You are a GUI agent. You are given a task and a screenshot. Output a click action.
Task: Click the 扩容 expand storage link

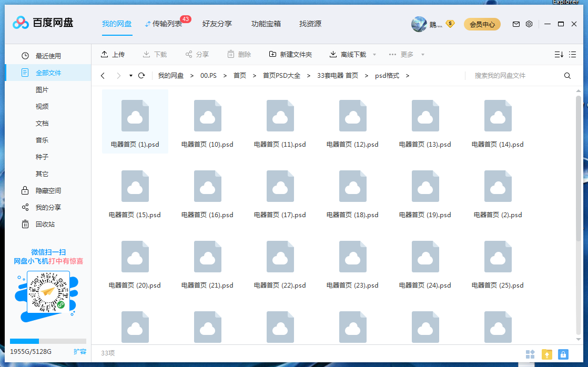(80, 352)
